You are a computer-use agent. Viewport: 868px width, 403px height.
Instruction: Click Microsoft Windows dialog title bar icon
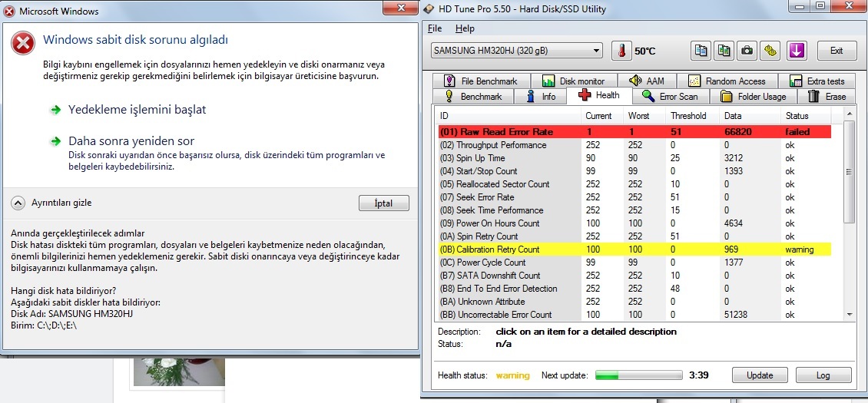9,11
